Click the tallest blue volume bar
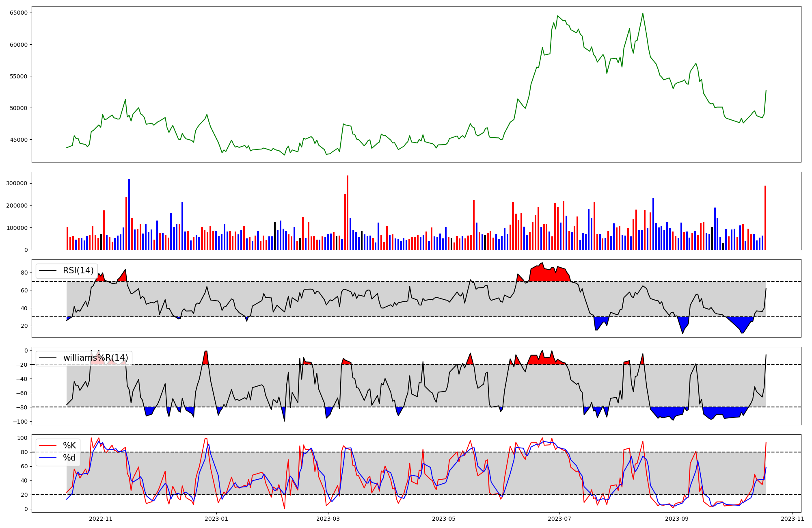The image size is (812, 528). point(129,214)
